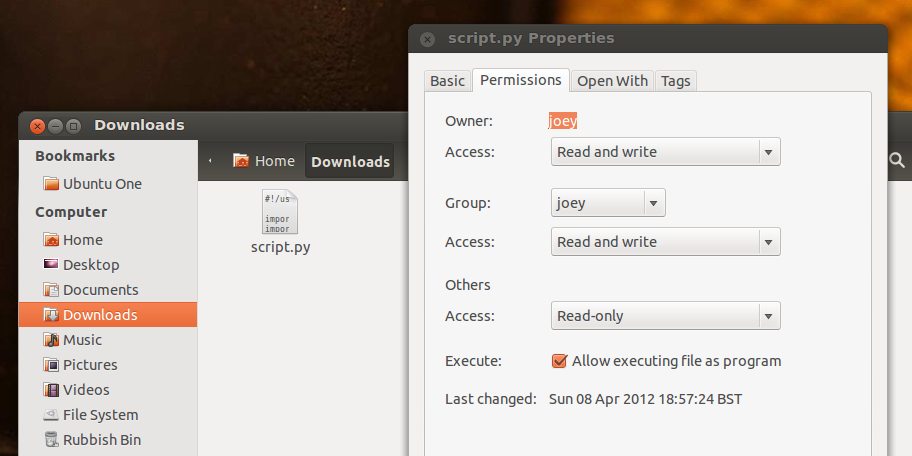Switch to the Basic tab

447,81
